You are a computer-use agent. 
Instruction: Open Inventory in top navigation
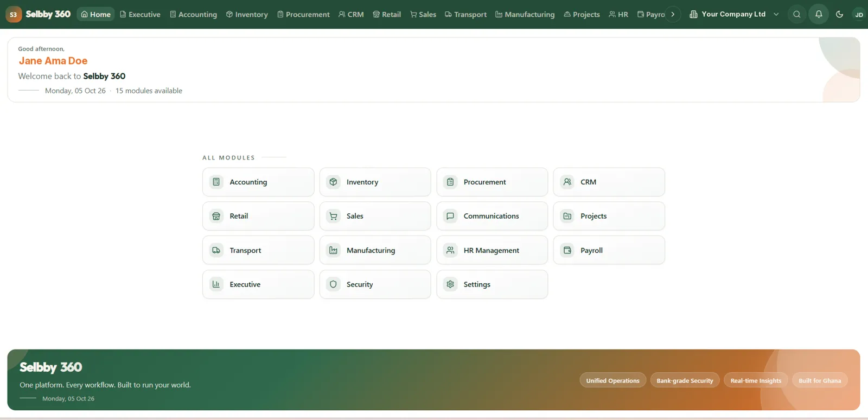click(247, 15)
